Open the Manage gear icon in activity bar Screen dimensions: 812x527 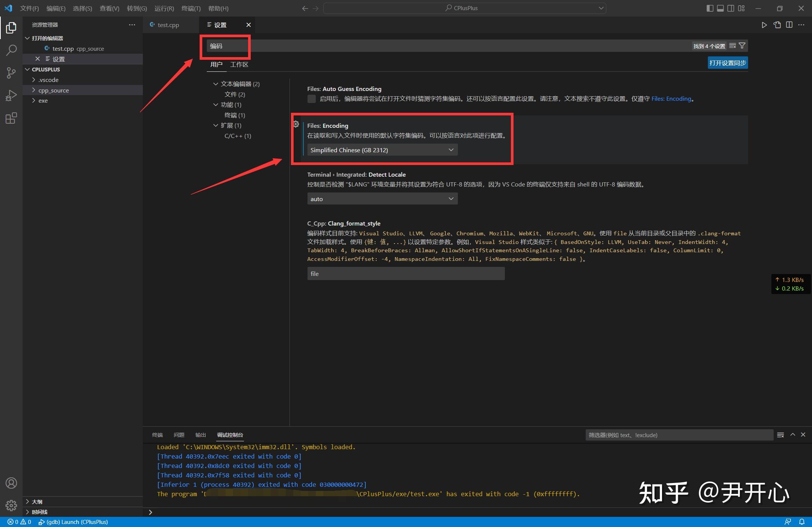(x=11, y=506)
